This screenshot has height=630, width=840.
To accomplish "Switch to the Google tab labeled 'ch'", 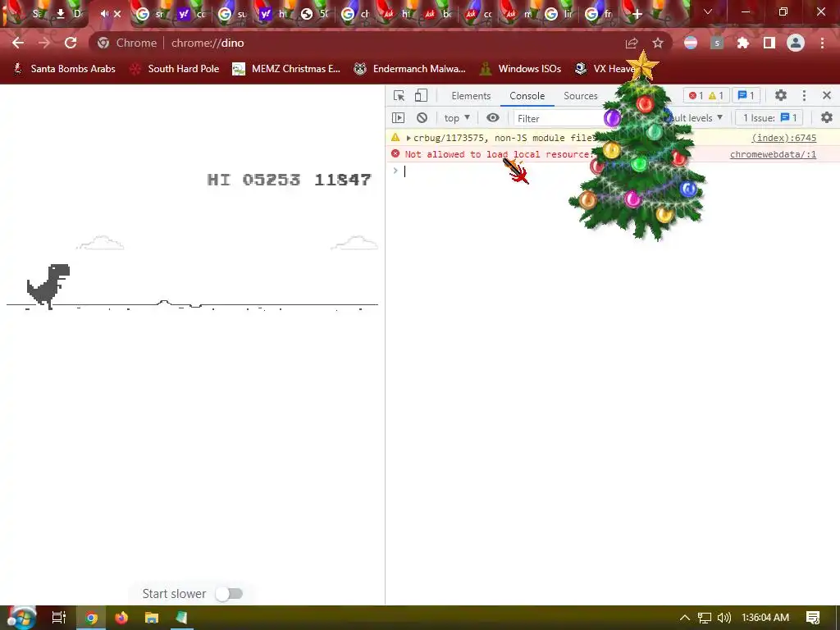I will tap(356, 15).
